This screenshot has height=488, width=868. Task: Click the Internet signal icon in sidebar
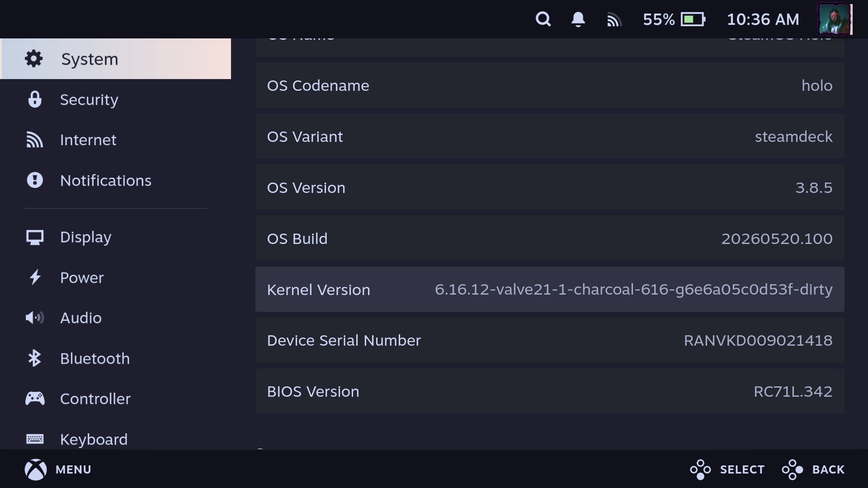click(35, 140)
